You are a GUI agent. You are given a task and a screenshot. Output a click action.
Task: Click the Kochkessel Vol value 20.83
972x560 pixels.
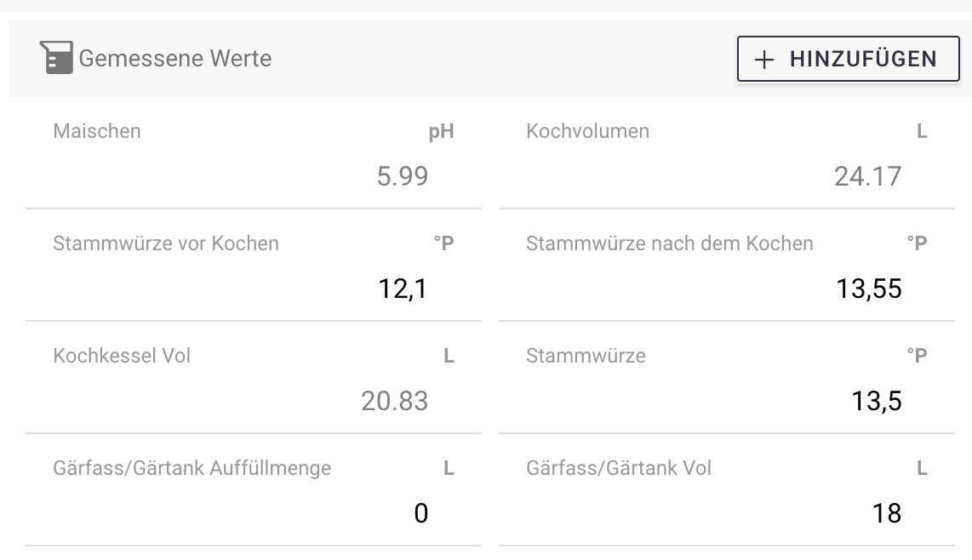click(394, 401)
